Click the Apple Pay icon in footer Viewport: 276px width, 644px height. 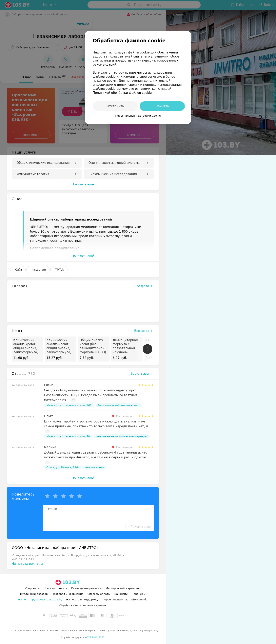[x=73, y=616]
